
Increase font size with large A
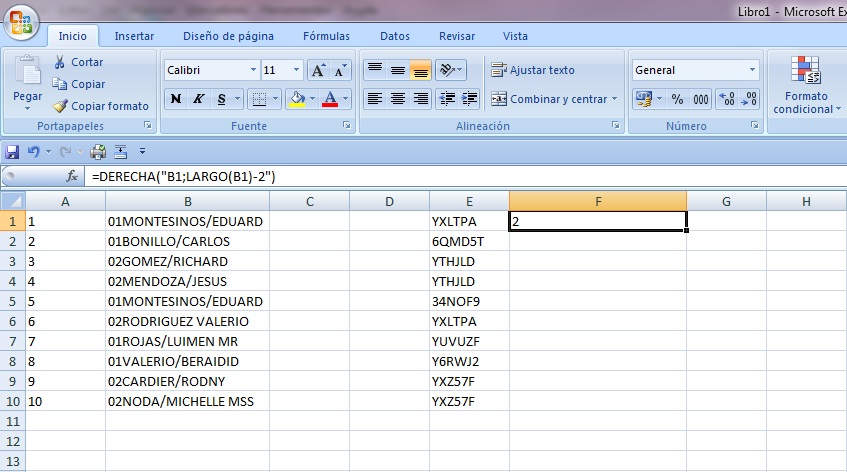tap(318, 70)
